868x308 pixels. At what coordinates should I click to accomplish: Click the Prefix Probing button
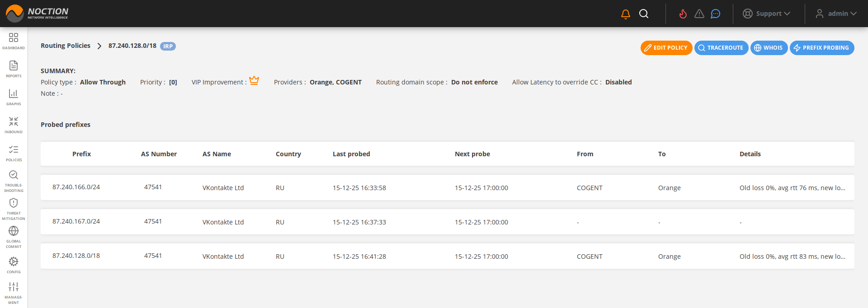pyautogui.click(x=821, y=48)
